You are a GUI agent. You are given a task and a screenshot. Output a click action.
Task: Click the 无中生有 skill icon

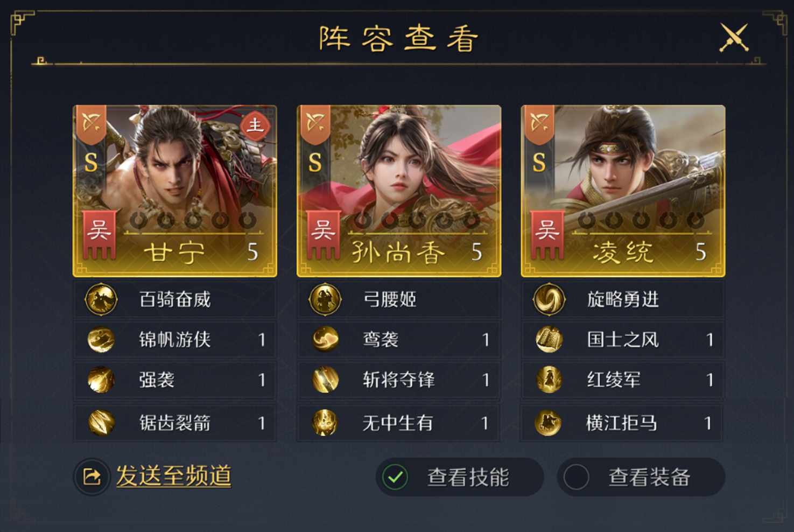click(325, 423)
